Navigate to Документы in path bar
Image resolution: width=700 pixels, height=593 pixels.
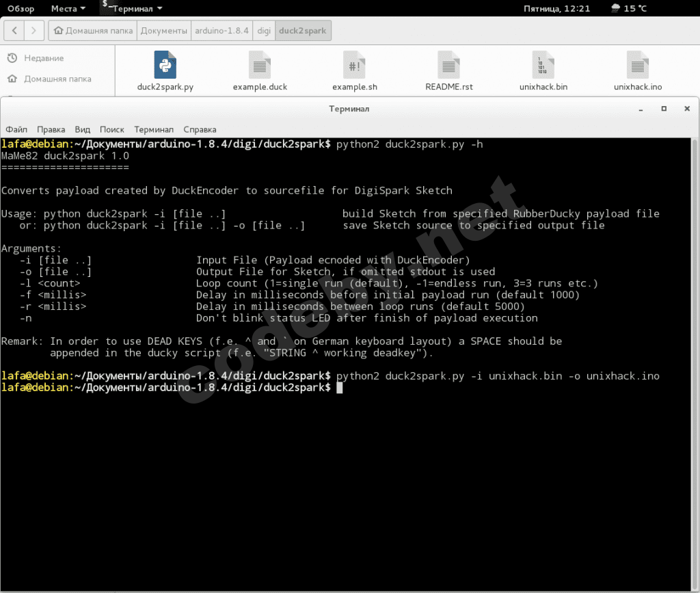click(165, 31)
